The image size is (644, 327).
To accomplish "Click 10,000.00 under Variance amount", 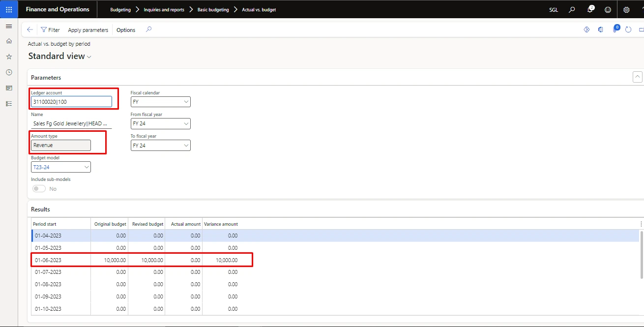I will 226,260.
